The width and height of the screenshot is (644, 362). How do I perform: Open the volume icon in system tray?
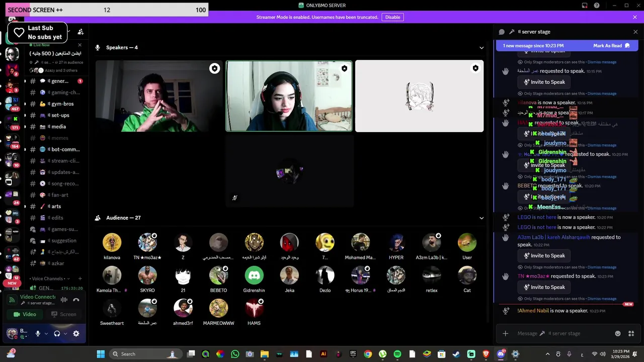coord(603,354)
